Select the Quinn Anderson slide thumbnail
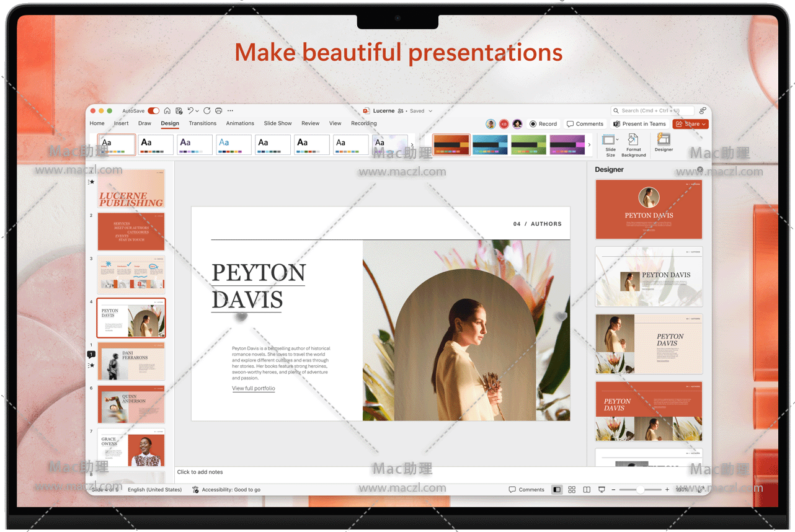795x532 pixels. tap(131, 404)
